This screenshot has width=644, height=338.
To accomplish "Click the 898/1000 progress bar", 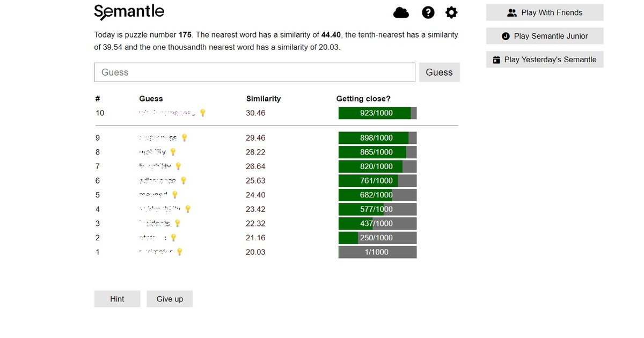I will [377, 138].
